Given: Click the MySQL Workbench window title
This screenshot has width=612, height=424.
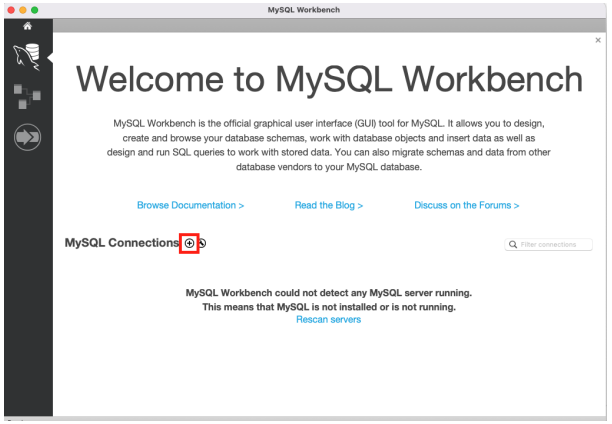Looking at the screenshot, I should pyautogui.click(x=304, y=10).
